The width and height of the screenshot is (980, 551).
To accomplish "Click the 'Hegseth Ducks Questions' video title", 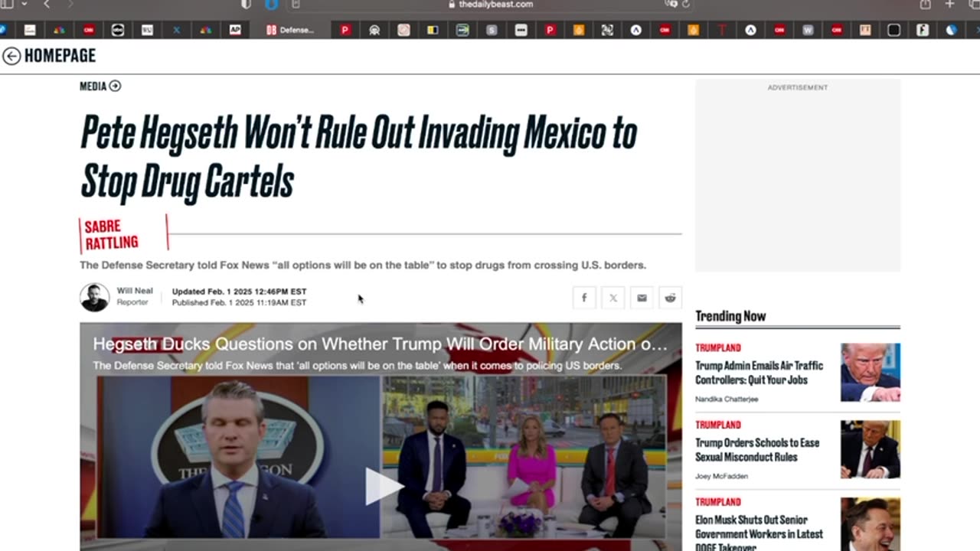I will 380,344.
